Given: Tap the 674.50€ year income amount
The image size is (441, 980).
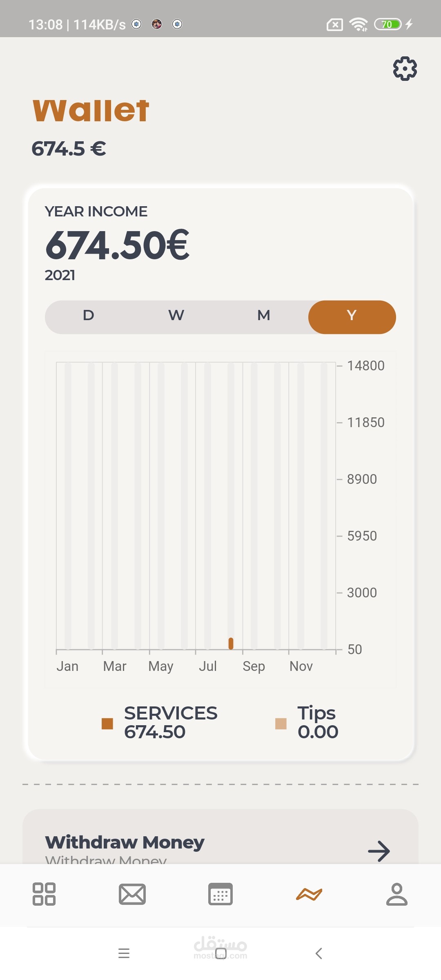Looking at the screenshot, I should 118,245.
